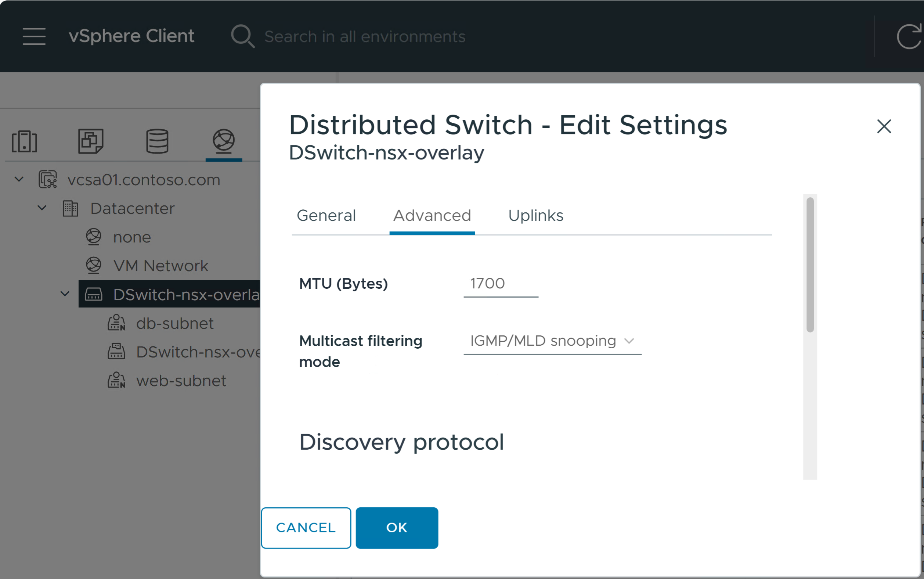This screenshot has width=924, height=579.
Task: Switch to Hosts and Clusters inventory icon
Action: pyautogui.click(x=25, y=141)
